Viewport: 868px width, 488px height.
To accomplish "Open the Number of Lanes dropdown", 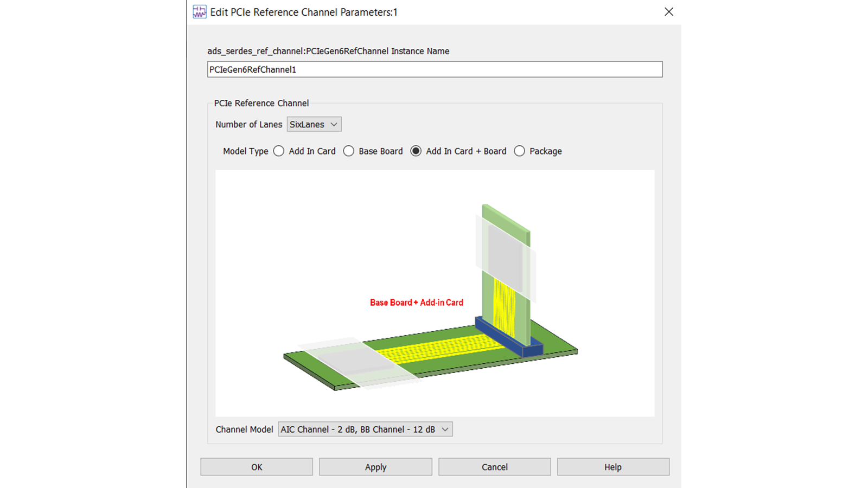I will (x=314, y=124).
